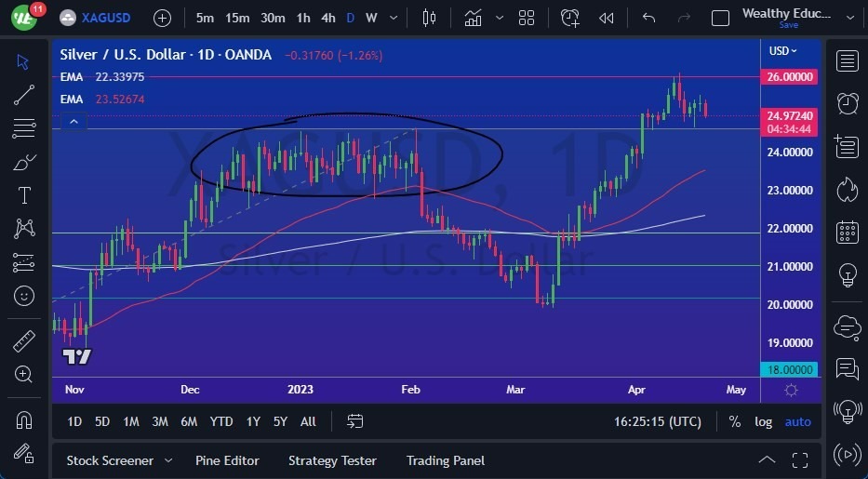Open the alerts panel clock icon
The image size is (868, 479).
click(847, 103)
